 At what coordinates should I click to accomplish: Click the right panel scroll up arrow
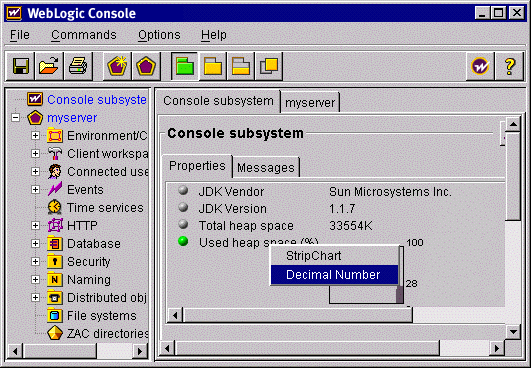click(x=513, y=124)
